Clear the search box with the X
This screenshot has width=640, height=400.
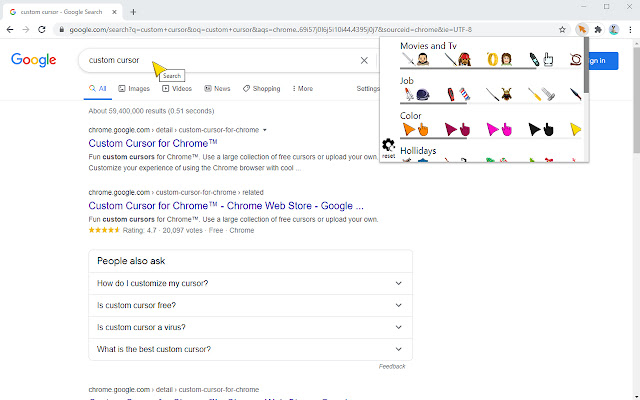click(x=364, y=60)
